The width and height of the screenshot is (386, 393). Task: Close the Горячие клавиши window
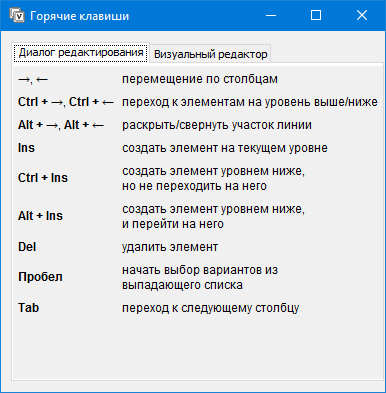(362, 15)
